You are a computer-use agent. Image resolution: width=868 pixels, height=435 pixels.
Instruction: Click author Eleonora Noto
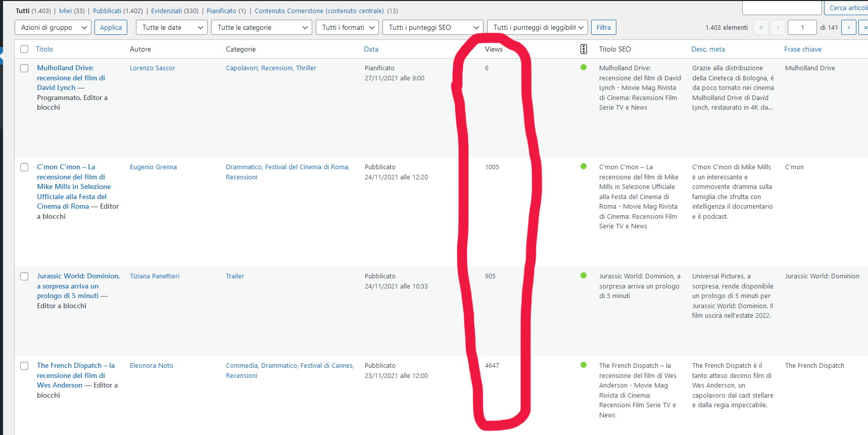(152, 365)
